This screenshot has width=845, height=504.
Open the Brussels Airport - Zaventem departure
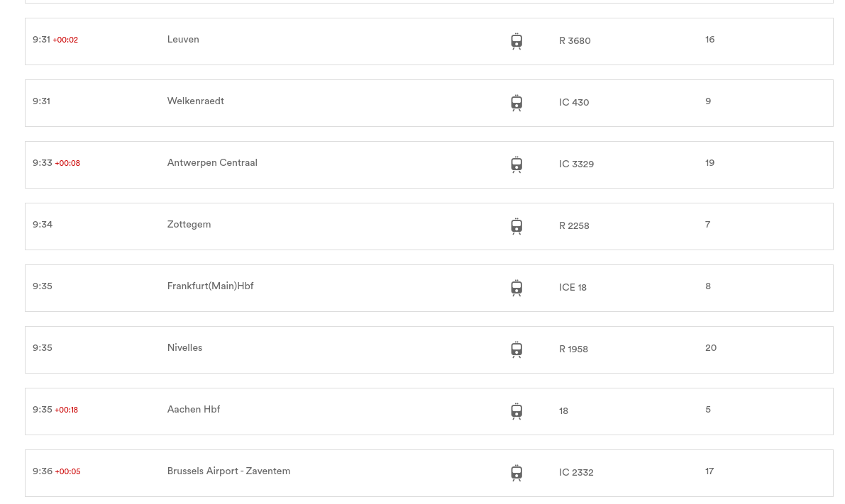(x=429, y=474)
